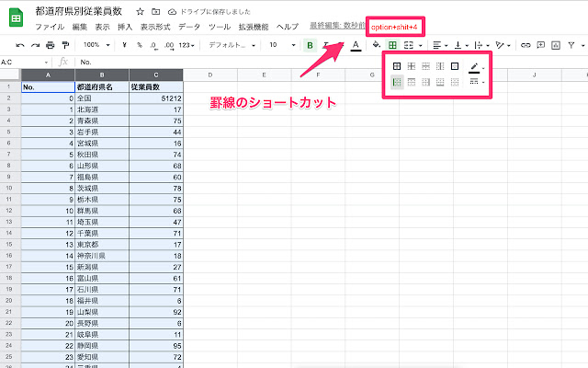Open text rotation dropdown
This screenshot has height=368, width=588.
[503, 45]
